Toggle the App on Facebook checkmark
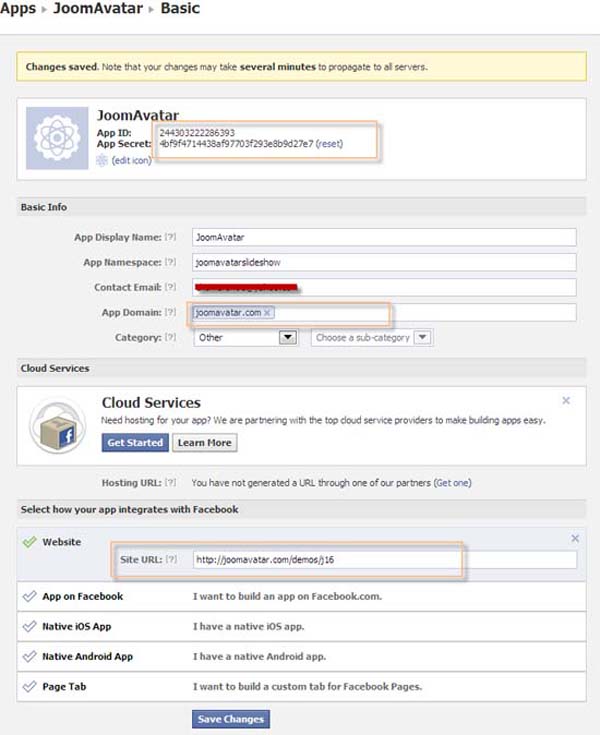Image resolution: width=600 pixels, height=735 pixels. [30, 596]
